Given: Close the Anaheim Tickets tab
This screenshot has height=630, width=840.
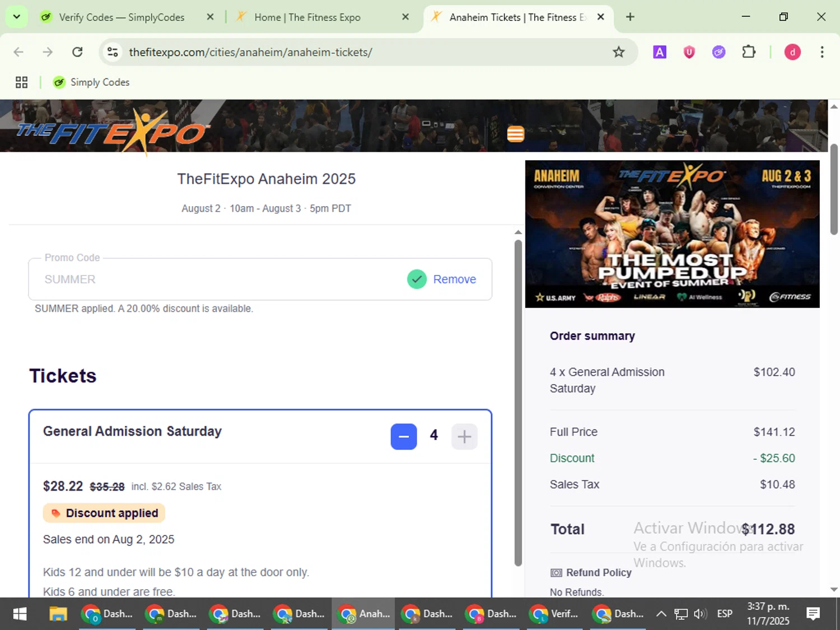Looking at the screenshot, I should [x=600, y=17].
